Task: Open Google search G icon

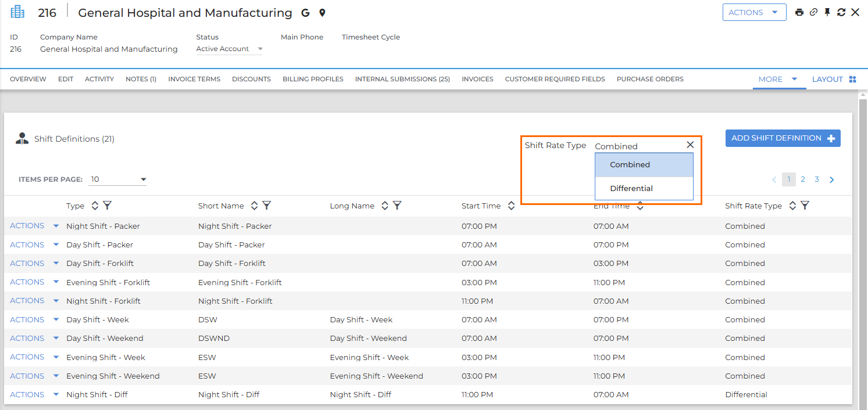Action: pos(305,13)
